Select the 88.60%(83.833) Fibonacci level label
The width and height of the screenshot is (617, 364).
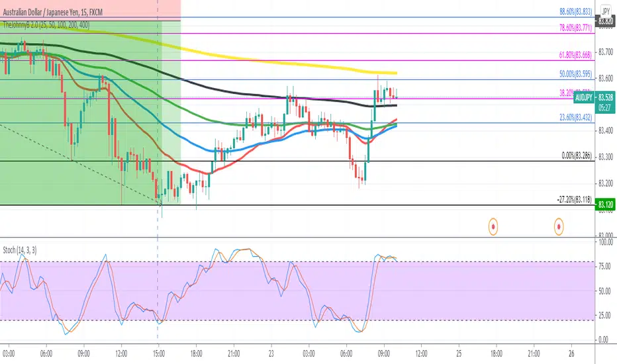click(575, 12)
